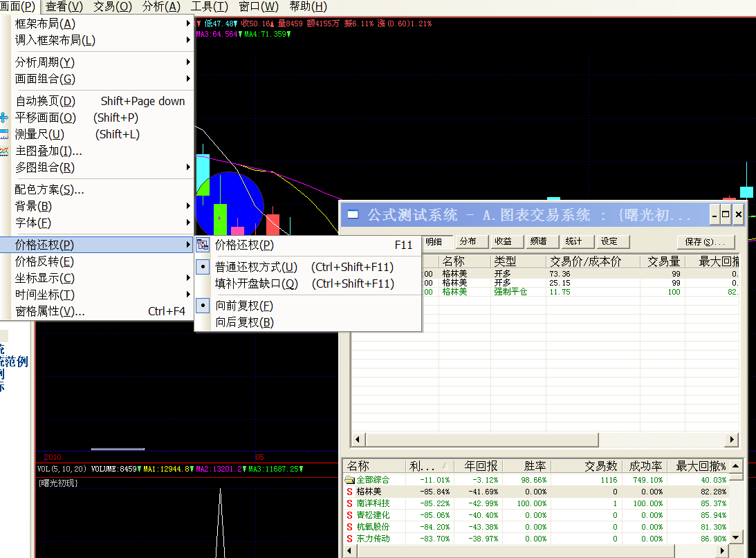Screen dimensions: 756x558
Task: Click the 设定 button
Action: coord(609,241)
